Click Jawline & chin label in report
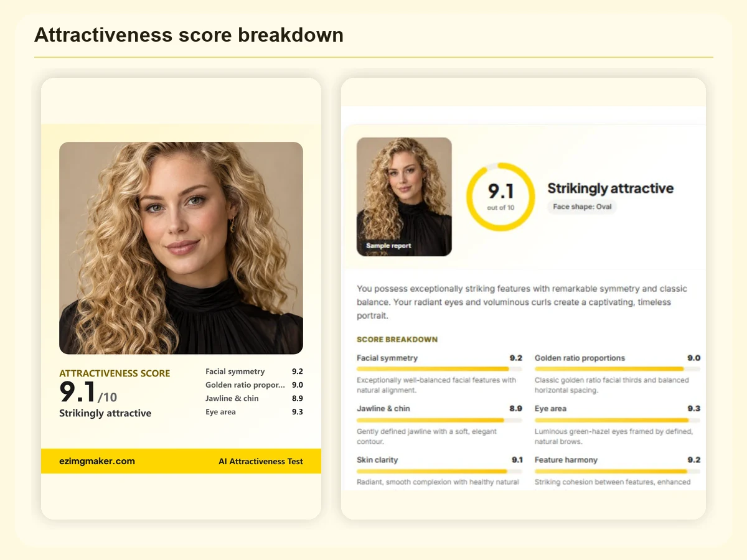 point(383,409)
